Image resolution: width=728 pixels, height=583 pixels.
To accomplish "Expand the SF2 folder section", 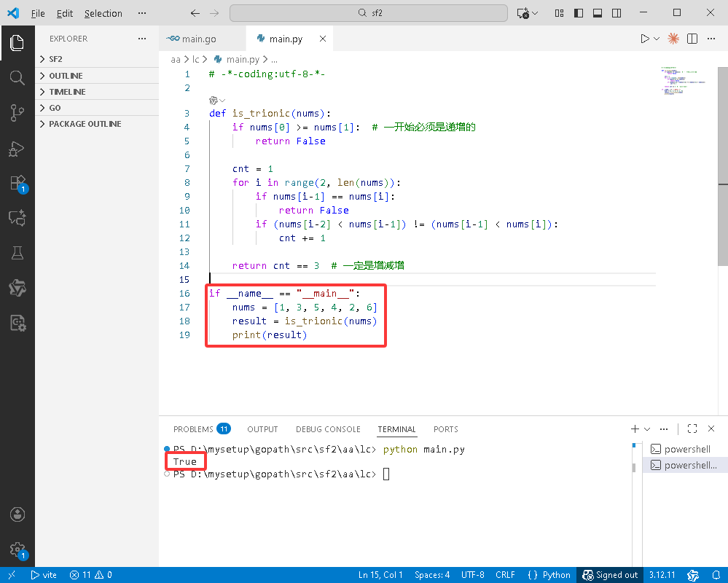I will (97, 59).
